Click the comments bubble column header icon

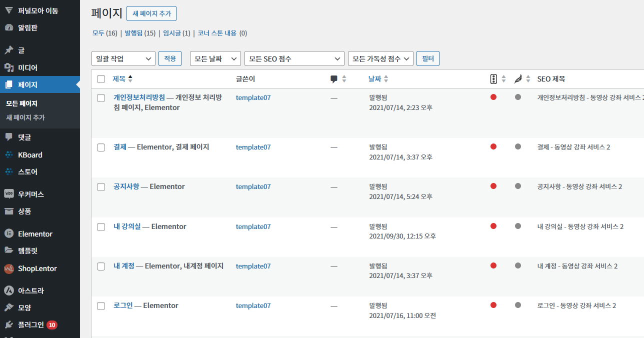click(334, 79)
